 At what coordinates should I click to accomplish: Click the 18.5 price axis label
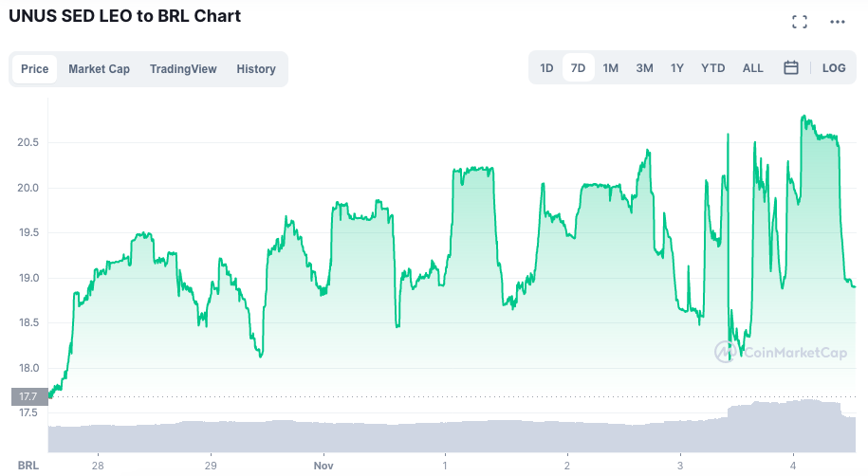[28, 322]
